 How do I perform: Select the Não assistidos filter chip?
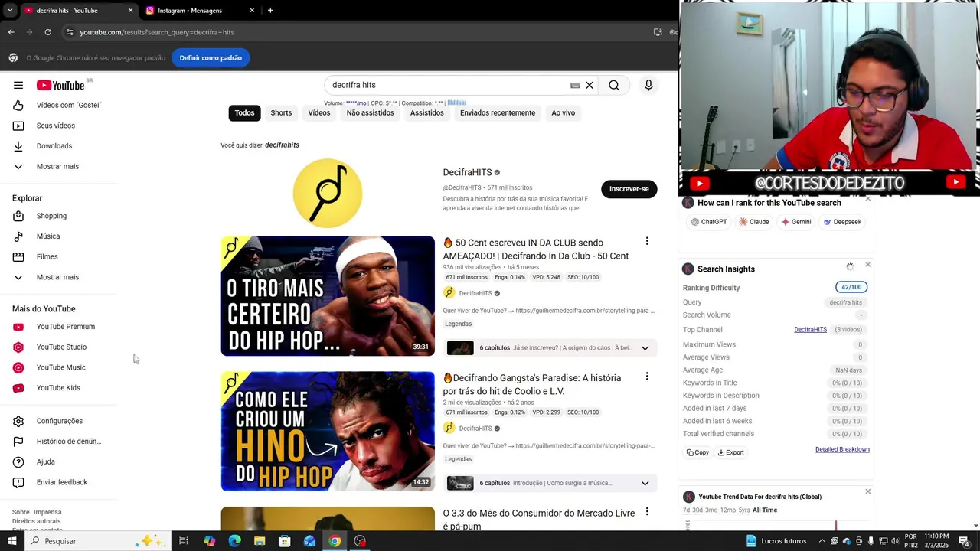(370, 113)
